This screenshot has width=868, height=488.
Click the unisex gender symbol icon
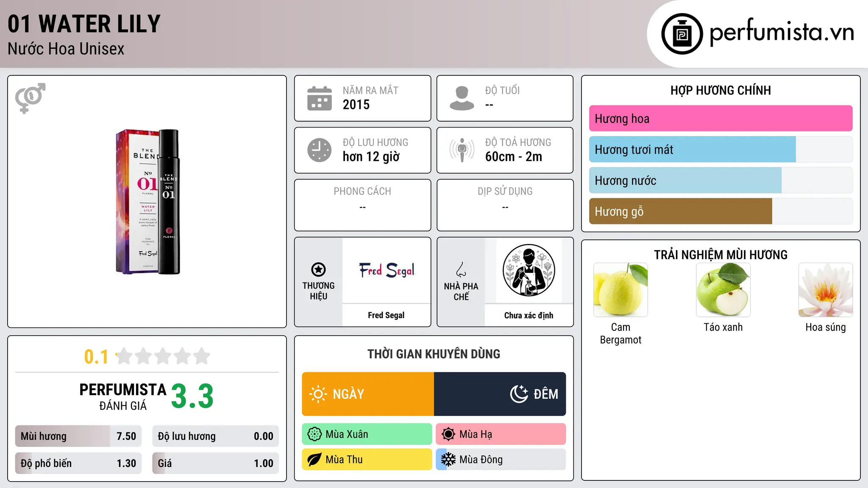click(30, 98)
